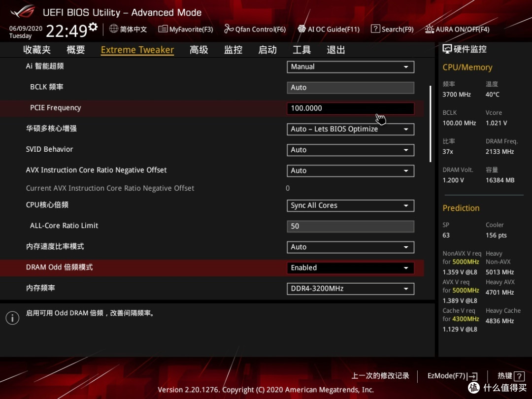Switch to 概要 tab

click(x=76, y=50)
